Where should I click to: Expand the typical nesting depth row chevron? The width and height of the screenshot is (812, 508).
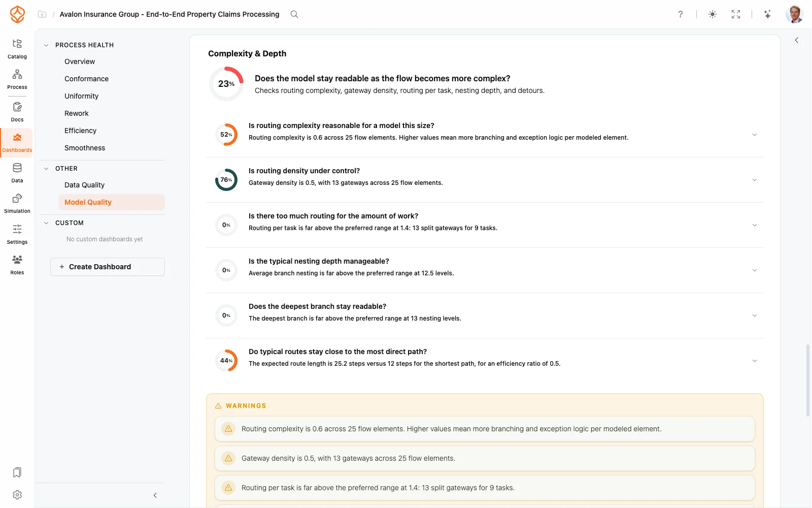pos(755,270)
